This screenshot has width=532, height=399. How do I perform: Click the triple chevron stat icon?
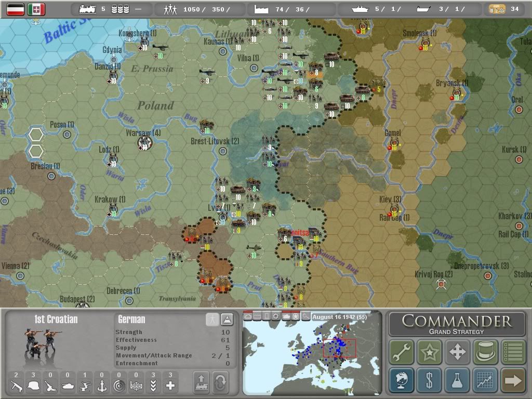click(x=153, y=385)
